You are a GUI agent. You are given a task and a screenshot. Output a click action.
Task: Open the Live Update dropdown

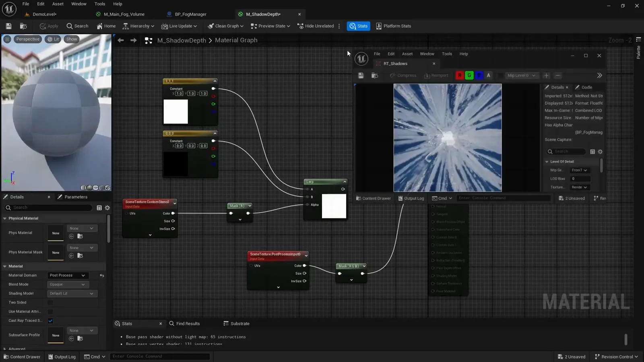point(179,26)
